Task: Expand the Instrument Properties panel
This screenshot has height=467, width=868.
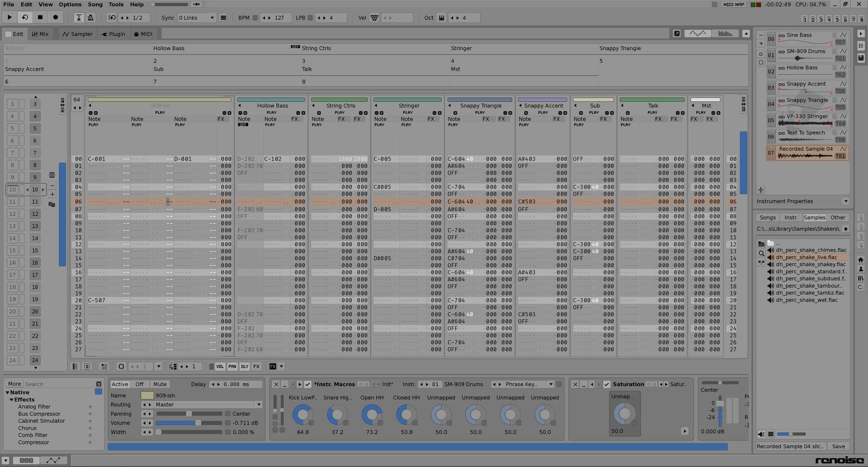Action: pyautogui.click(x=845, y=201)
